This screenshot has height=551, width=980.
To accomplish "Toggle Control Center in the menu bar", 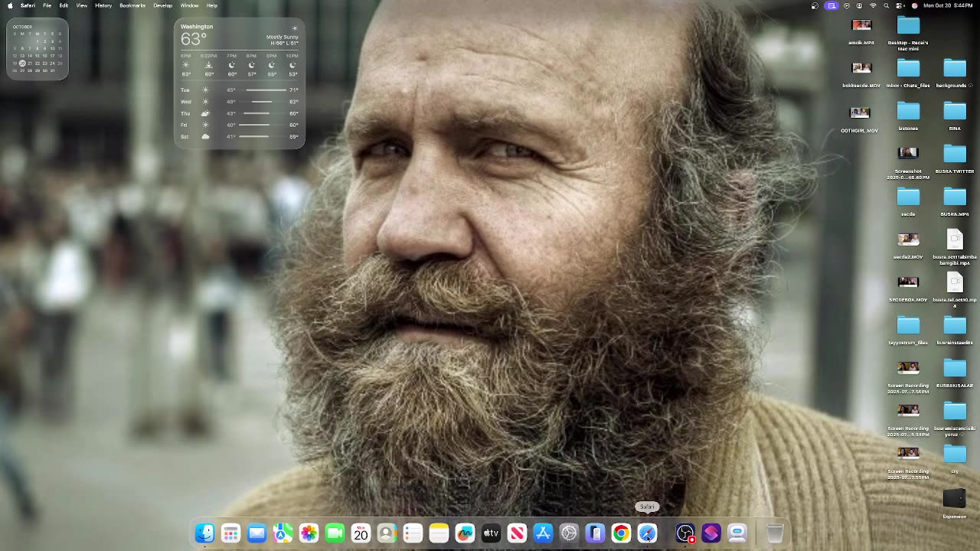I will pos(900,5).
